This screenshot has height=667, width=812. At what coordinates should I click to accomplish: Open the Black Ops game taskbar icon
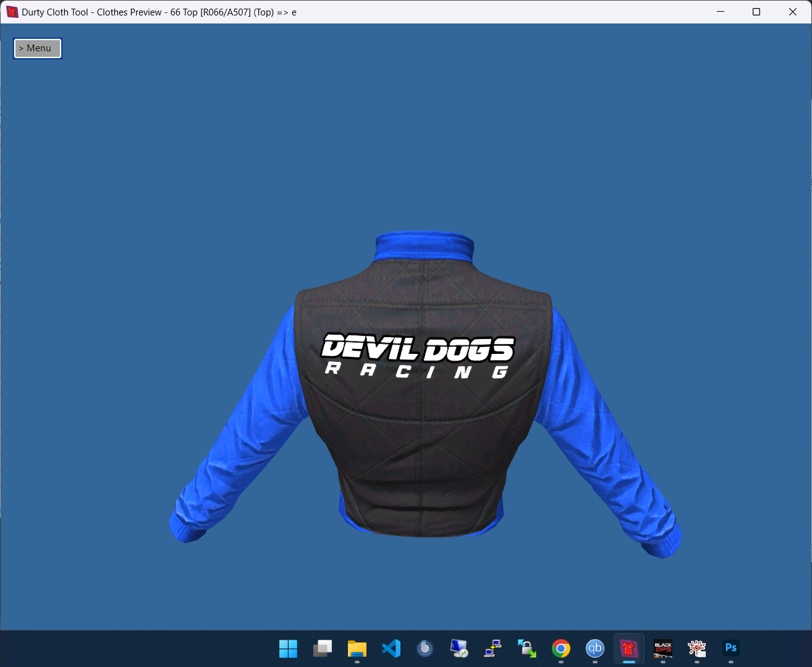663,648
